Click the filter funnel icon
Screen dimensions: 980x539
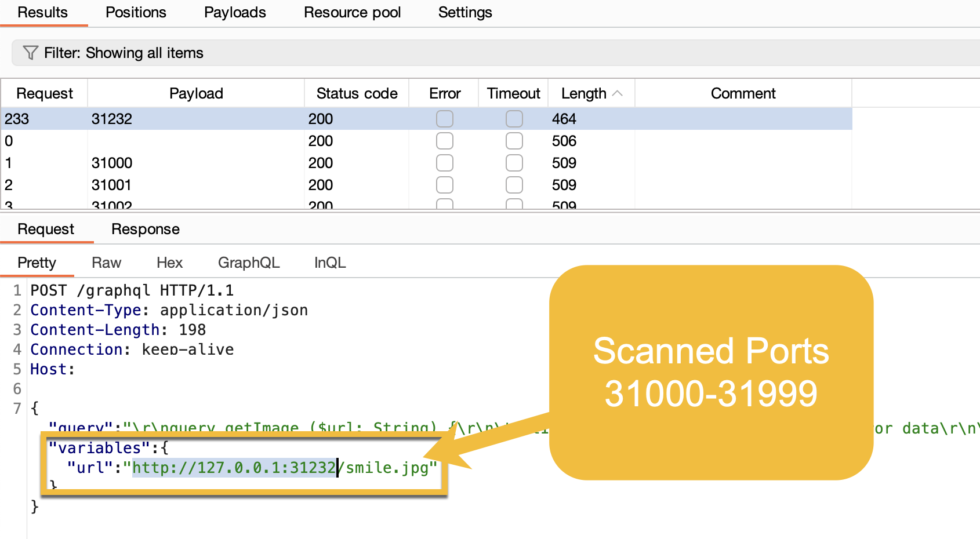(x=30, y=53)
